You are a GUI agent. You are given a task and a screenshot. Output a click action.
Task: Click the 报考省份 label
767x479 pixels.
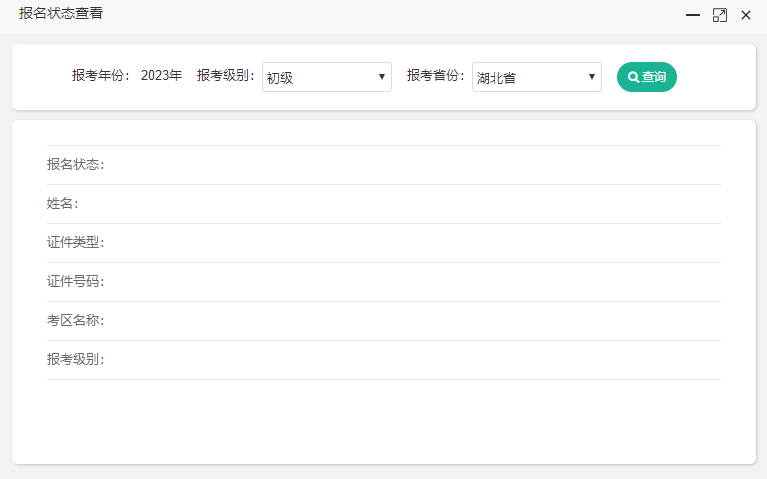[436, 75]
